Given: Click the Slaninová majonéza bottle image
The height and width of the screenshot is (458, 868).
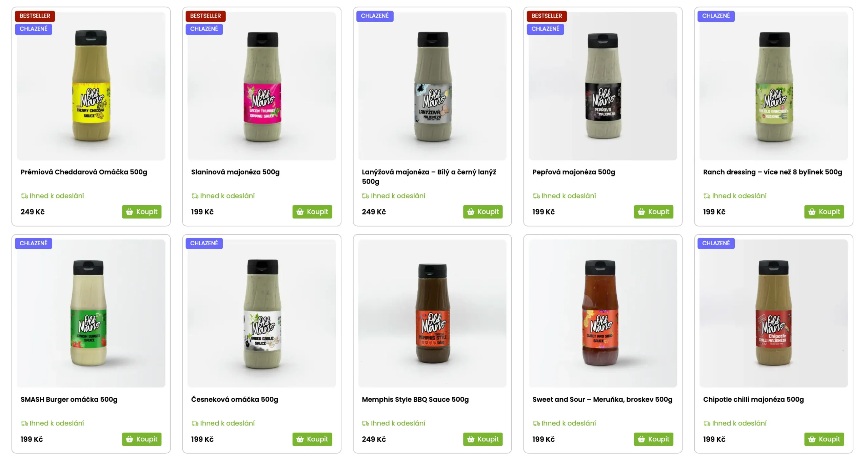Looking at the screenshot, I should (x=262, y=87).
